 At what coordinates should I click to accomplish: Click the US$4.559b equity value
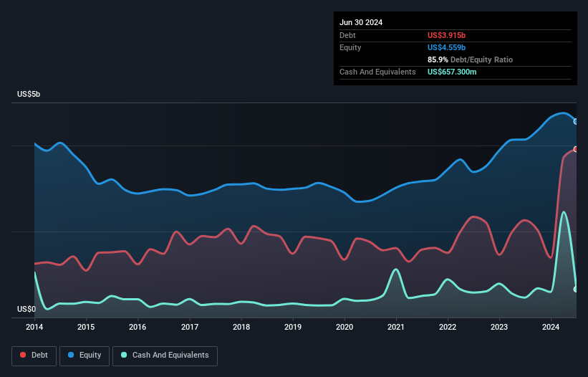(446, 47)
